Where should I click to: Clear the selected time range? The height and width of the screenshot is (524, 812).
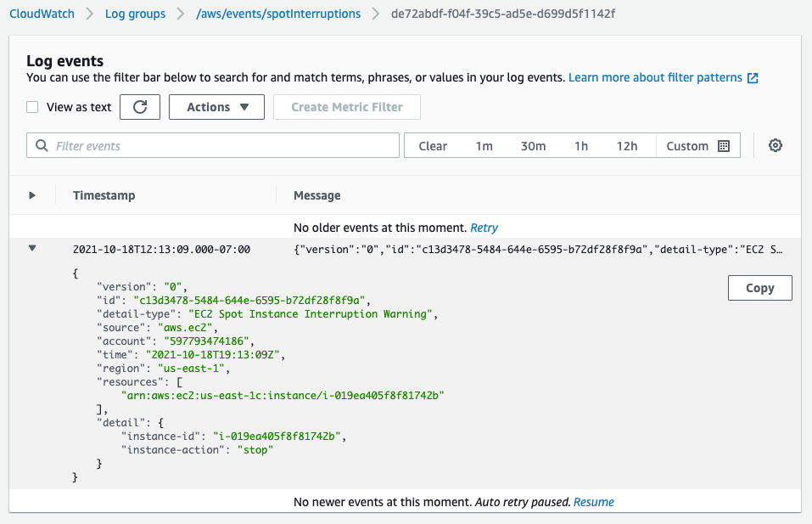tap(433, 145)
